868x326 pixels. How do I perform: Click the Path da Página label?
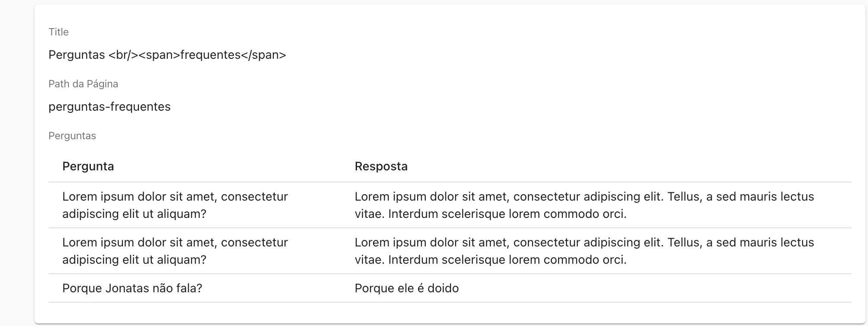click(83, 84)
